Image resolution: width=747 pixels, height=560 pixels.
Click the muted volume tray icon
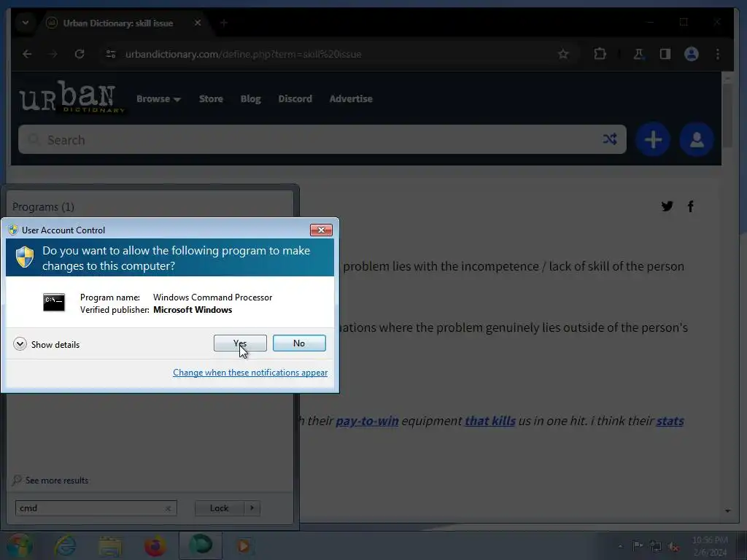point(673,546)
